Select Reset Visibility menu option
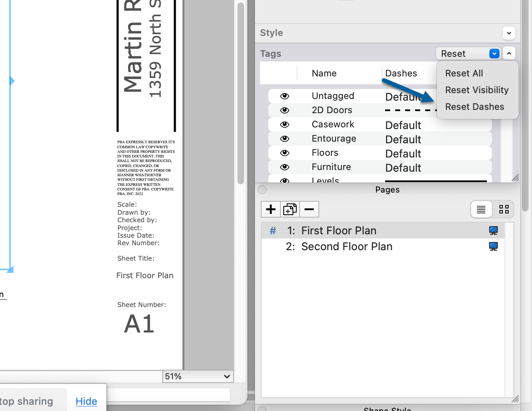This screenshot has height=411, width=532. click(x=477, y=90)
